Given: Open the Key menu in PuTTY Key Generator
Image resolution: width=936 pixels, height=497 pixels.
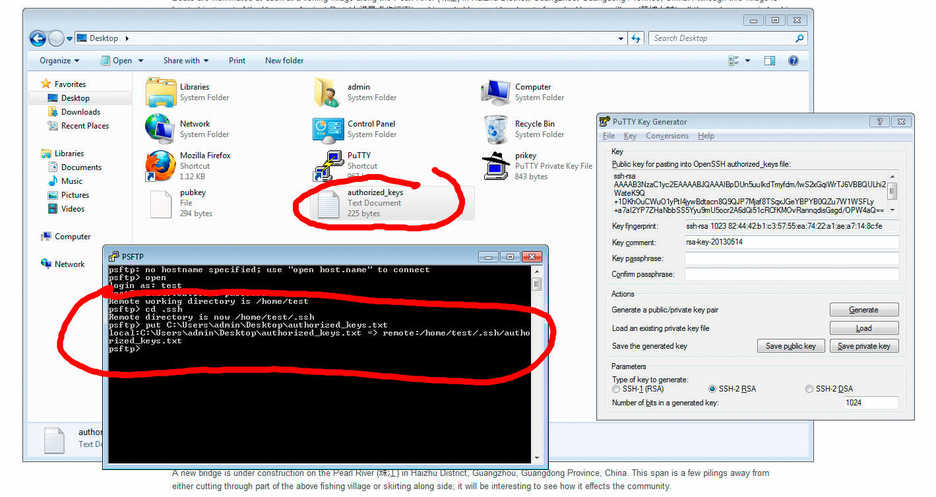Looking at the screenshot, I should (x=630, y=136).
